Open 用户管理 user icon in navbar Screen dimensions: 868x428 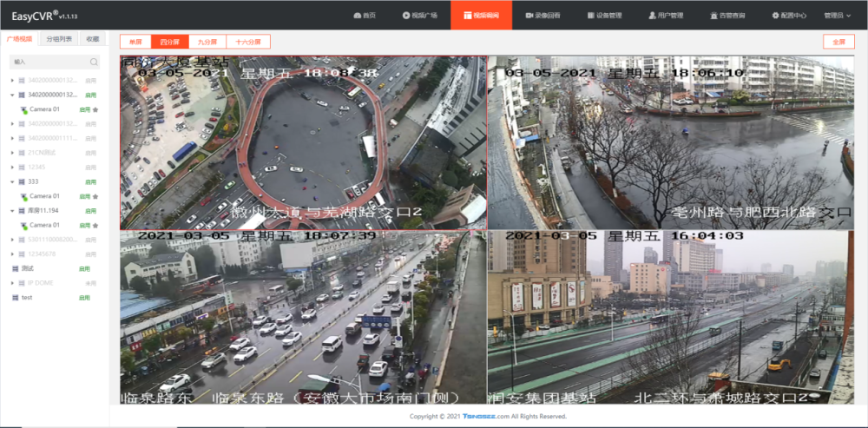pos(652,16)
